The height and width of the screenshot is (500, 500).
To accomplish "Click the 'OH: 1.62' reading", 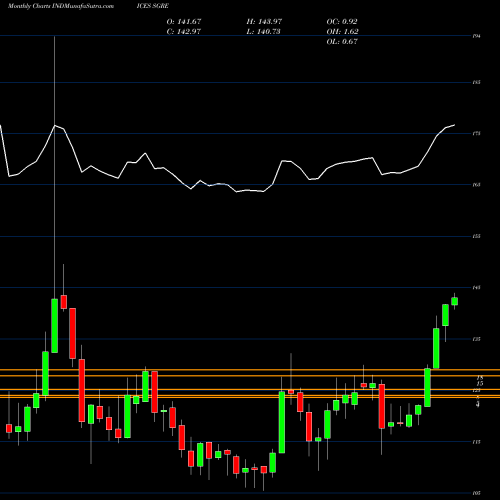I will coord(342,32).
